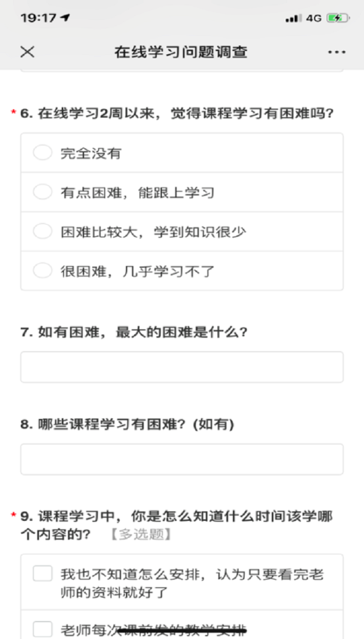Tap the battery charging icon in status bar
Image resolution: width=364 pixels, height=639 pixels.
[x=338, y=18]
